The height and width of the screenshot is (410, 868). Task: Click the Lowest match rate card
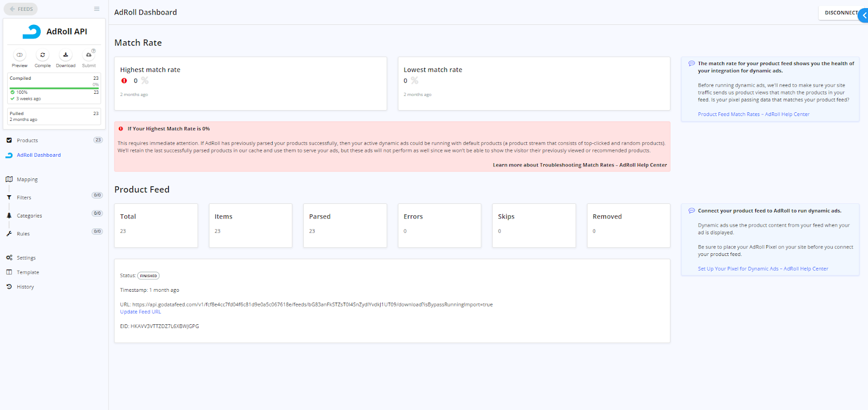point(534,84)
